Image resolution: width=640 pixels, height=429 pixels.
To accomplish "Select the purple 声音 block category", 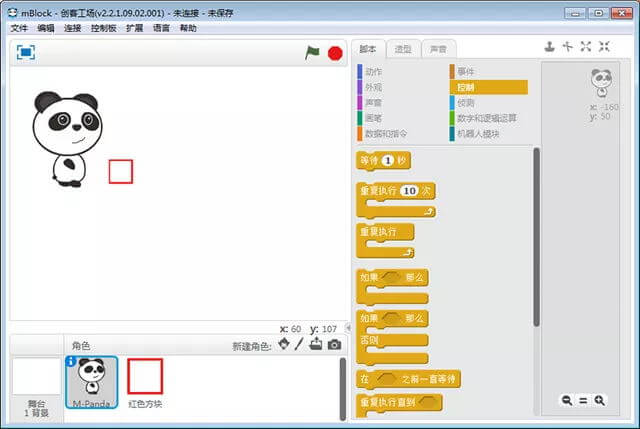I will [x=371, y=103].
